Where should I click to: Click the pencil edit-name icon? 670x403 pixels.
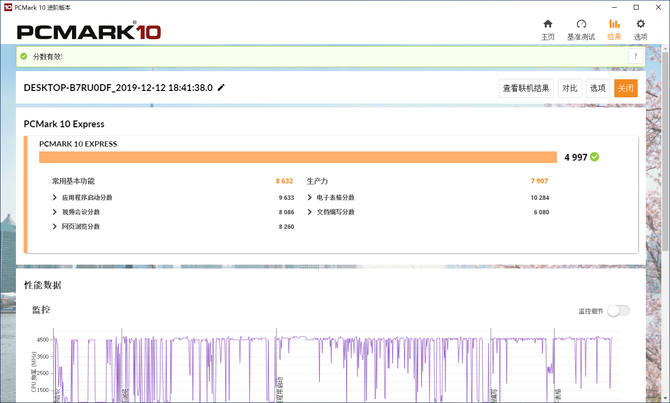[221, 88]
